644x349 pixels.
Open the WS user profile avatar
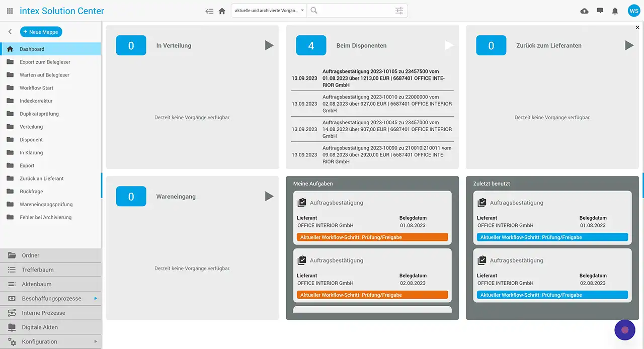[x=633, y=11]
